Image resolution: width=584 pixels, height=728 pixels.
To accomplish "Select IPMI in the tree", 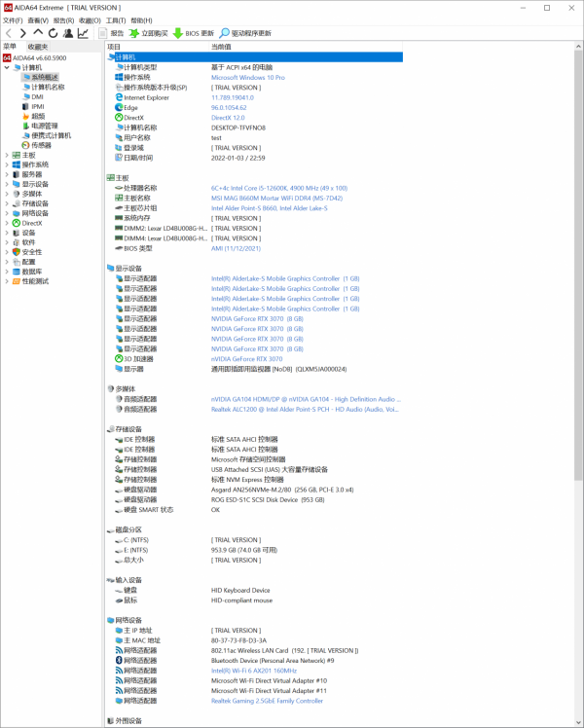I will click(33, 106).
